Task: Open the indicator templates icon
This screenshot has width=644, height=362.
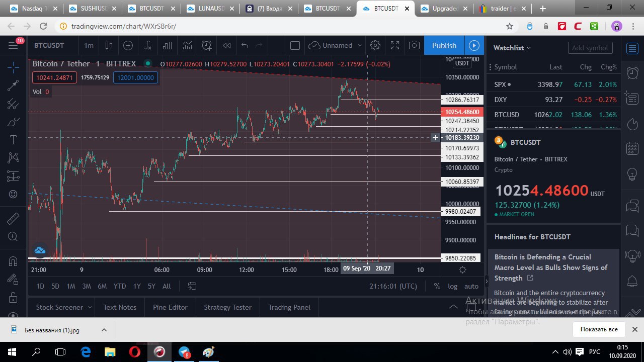Action: (x=187, y=45)
